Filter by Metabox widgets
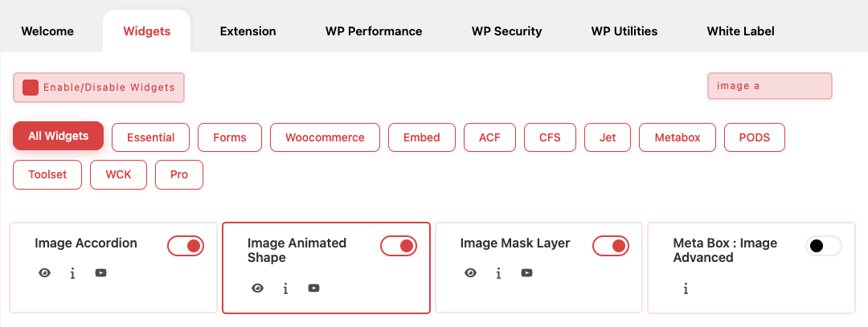Viewport: 868px width, 327px height. coord(678,137)
